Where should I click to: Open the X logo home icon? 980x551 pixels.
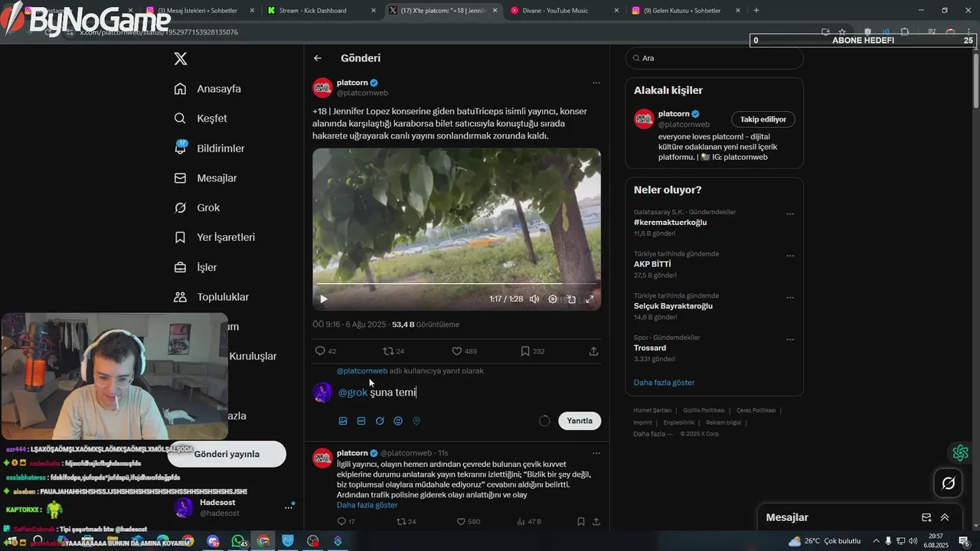(x=181, y=59)
